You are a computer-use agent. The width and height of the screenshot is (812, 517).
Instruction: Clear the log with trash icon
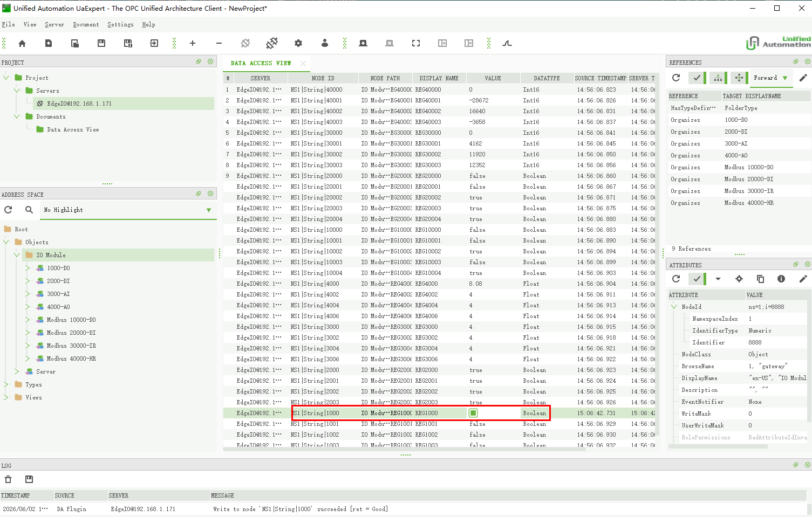click(x=8, y=479)
